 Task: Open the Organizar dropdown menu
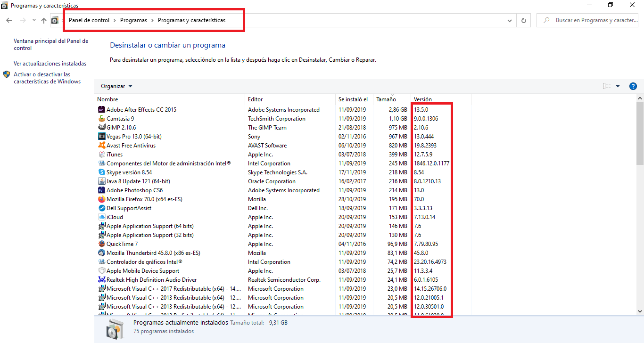click(116, 86)
